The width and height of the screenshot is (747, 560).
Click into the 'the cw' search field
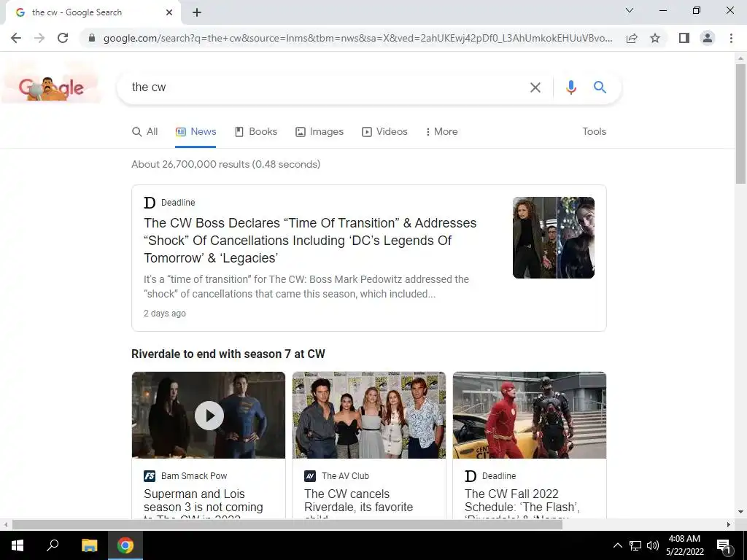[324, 87]
